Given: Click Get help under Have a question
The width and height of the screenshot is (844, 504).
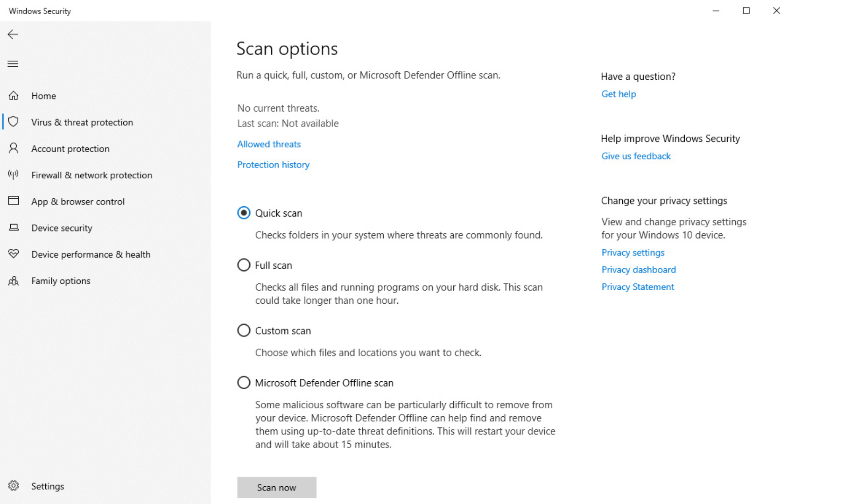Looking at the screenshot, I should coord(618,94).
